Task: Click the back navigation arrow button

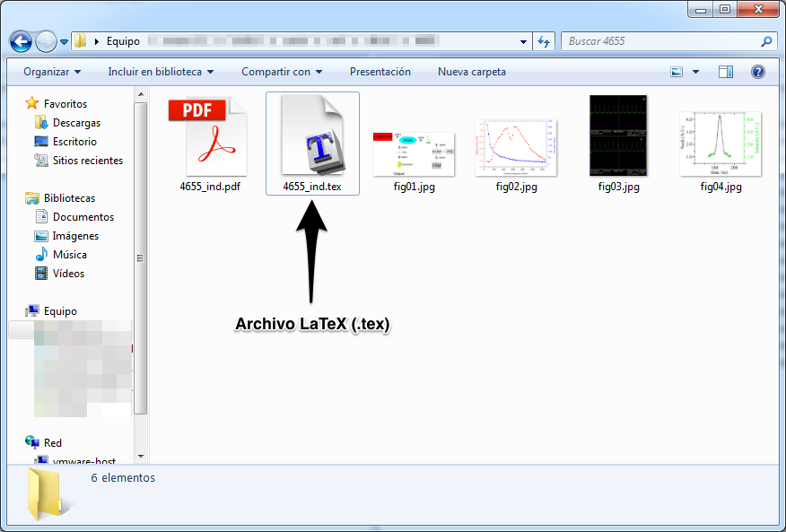Action: 22,41
